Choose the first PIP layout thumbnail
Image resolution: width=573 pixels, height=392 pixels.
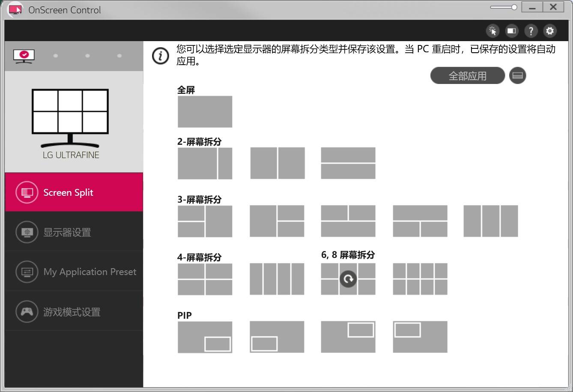tap(205, 337)
